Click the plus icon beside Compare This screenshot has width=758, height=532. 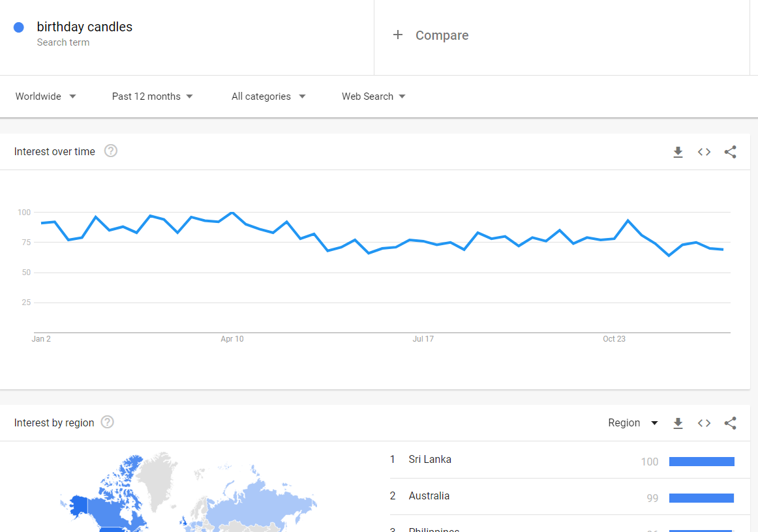point(397,35)
